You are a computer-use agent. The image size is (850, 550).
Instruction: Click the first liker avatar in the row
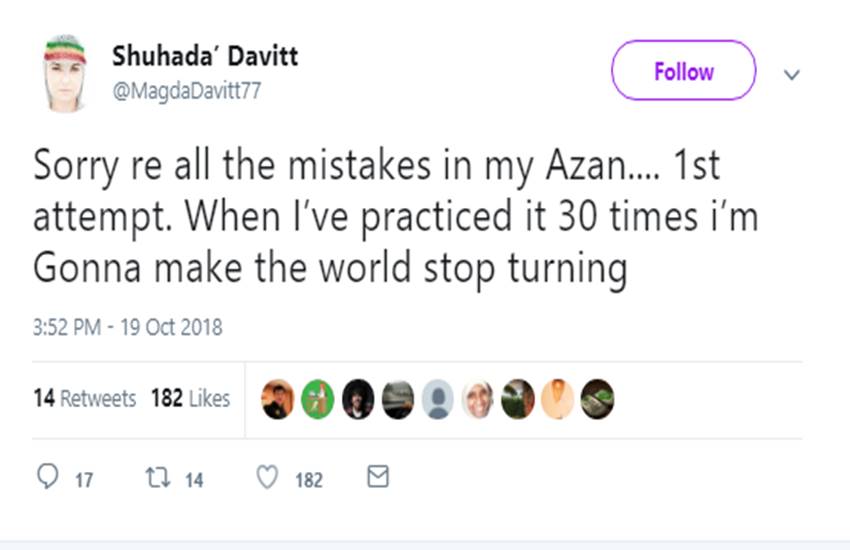coord(277,399)
